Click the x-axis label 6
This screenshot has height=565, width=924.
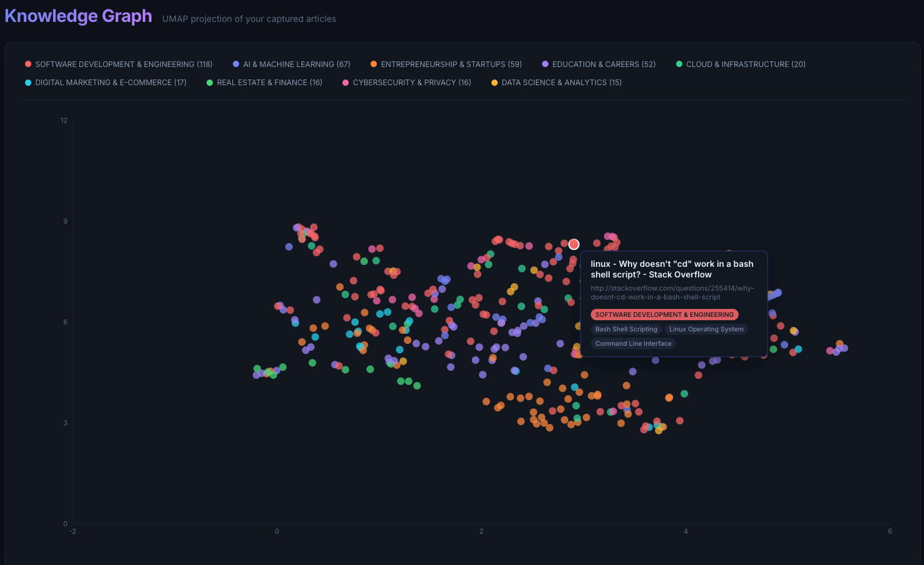[890, 531]
